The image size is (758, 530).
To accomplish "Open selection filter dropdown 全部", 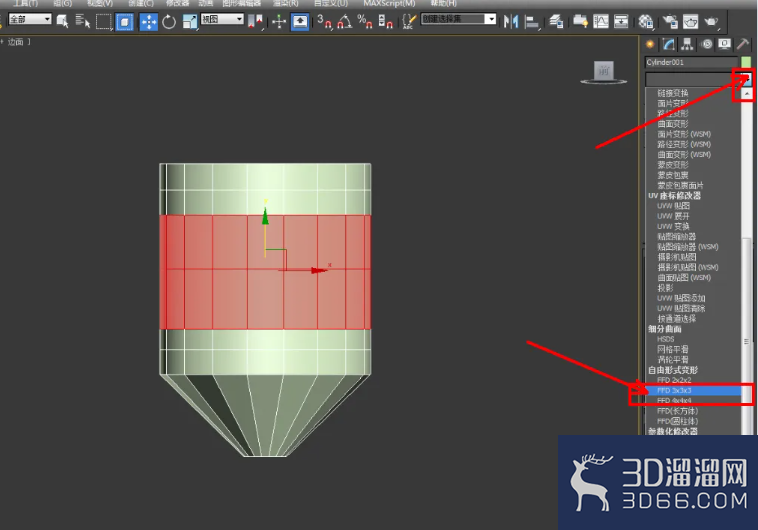I will pyautogui.click(x=30, y=19).
